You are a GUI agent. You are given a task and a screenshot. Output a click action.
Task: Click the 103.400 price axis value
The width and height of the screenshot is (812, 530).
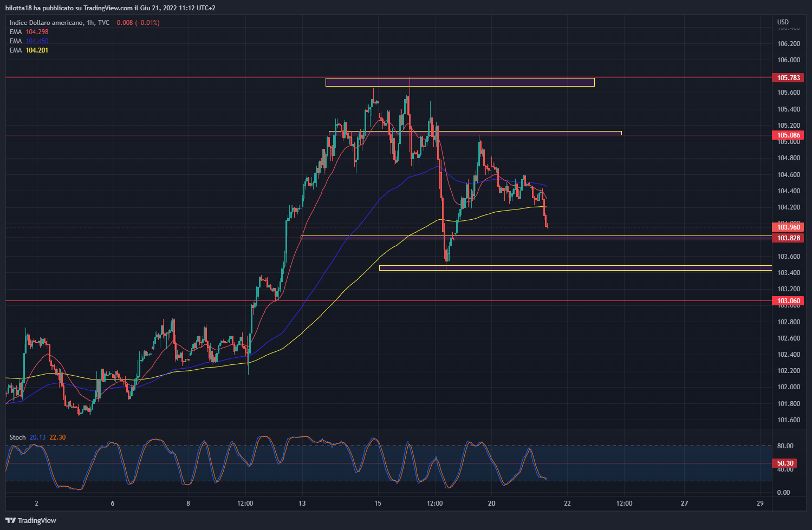point(789,273)
